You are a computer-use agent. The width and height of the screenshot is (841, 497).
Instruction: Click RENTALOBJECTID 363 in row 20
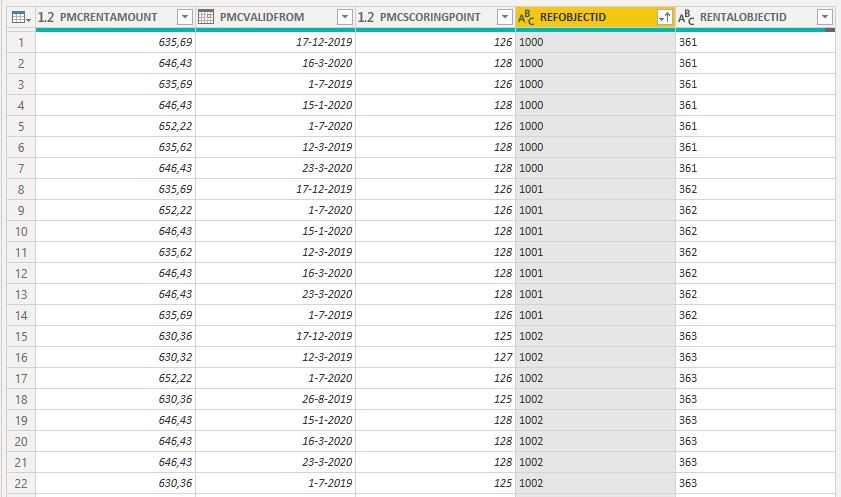(x=688, y=441)
